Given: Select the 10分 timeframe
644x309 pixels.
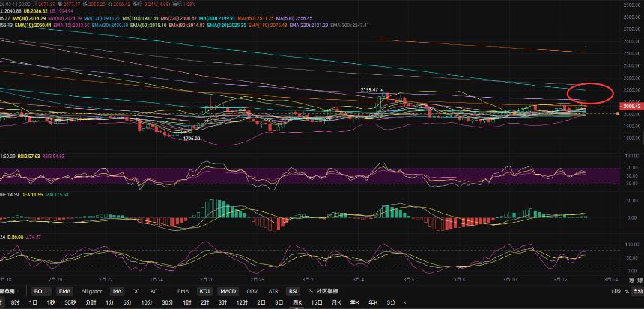Looking at the screenshot, I should [146, 302].
